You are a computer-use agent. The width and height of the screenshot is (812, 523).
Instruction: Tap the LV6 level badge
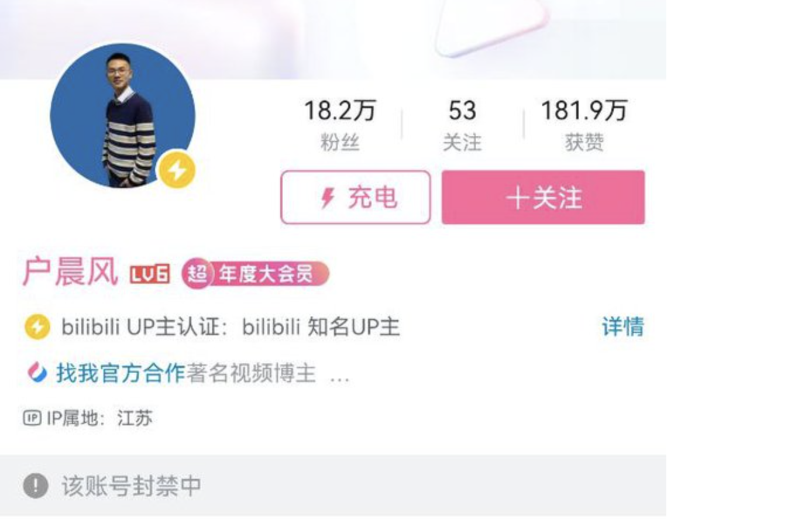(x=150, y=274)
